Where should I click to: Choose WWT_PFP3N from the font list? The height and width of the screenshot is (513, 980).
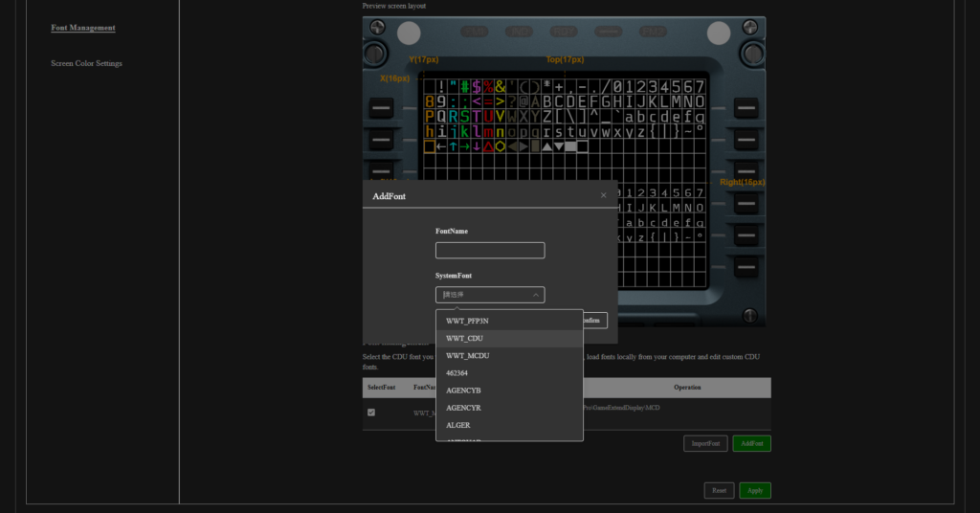[x=509, y=322]
